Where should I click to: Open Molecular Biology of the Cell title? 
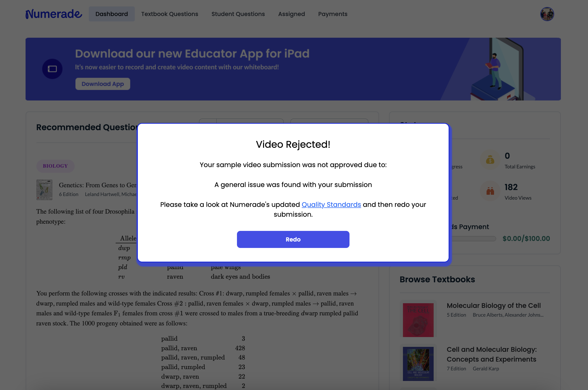494,306
